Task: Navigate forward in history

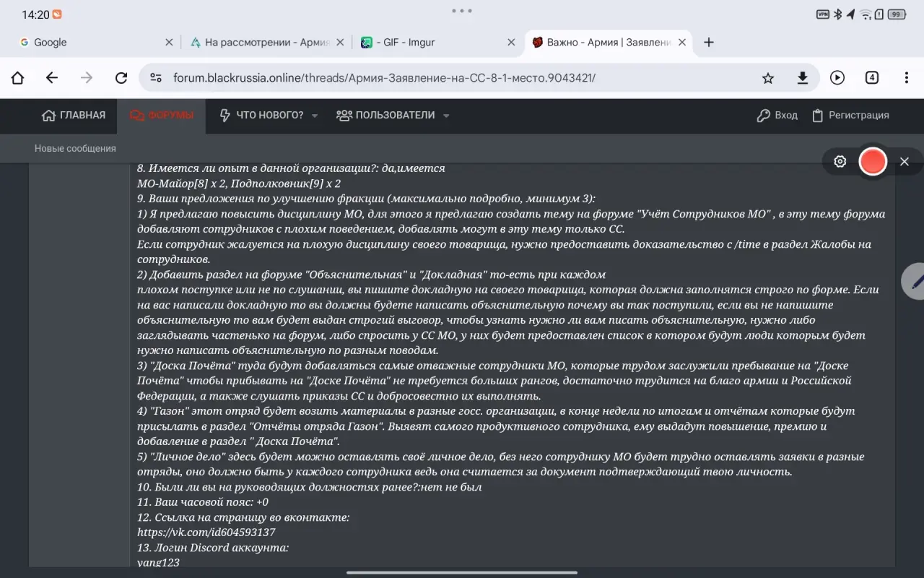Action: pos(87,78)
